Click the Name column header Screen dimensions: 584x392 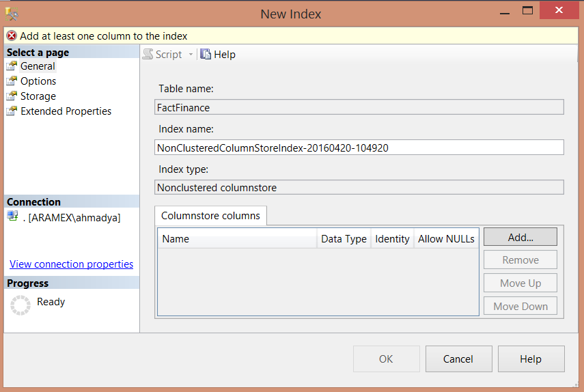click(x=238, y=239)
